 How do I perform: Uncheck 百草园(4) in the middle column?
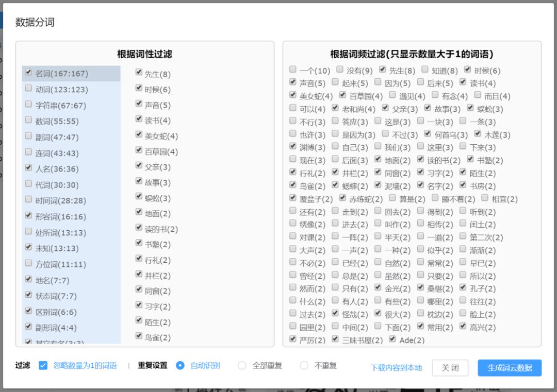click(x=138, y=151)
